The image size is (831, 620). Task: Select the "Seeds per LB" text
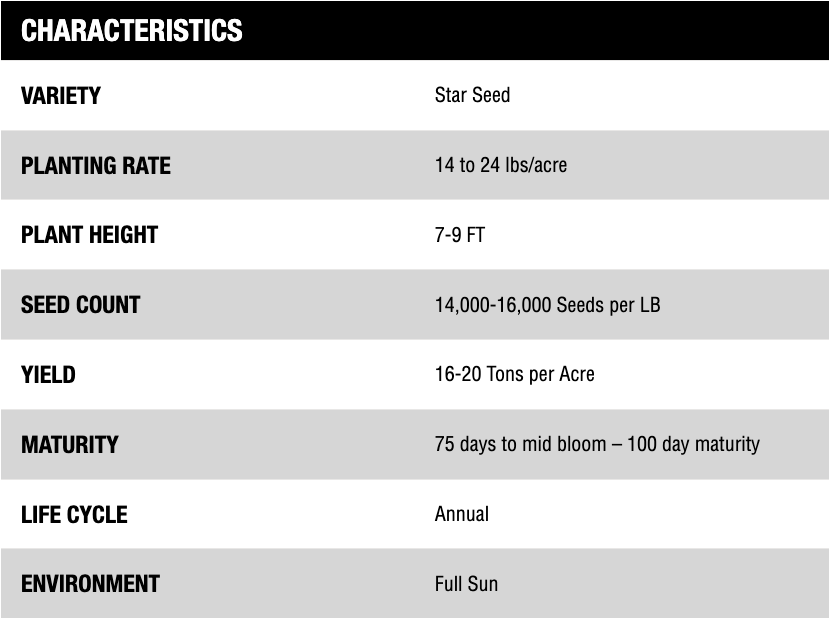coord(608,305)
